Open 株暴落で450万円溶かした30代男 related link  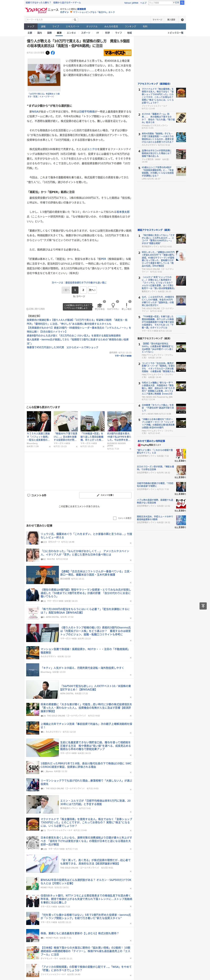[x=62, y=347]
